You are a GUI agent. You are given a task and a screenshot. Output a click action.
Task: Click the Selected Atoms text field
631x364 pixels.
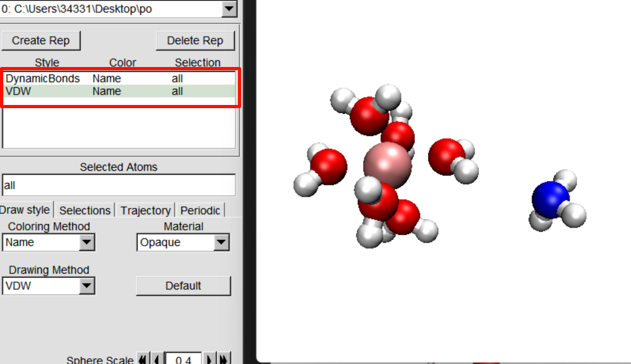tap(118, 186)
